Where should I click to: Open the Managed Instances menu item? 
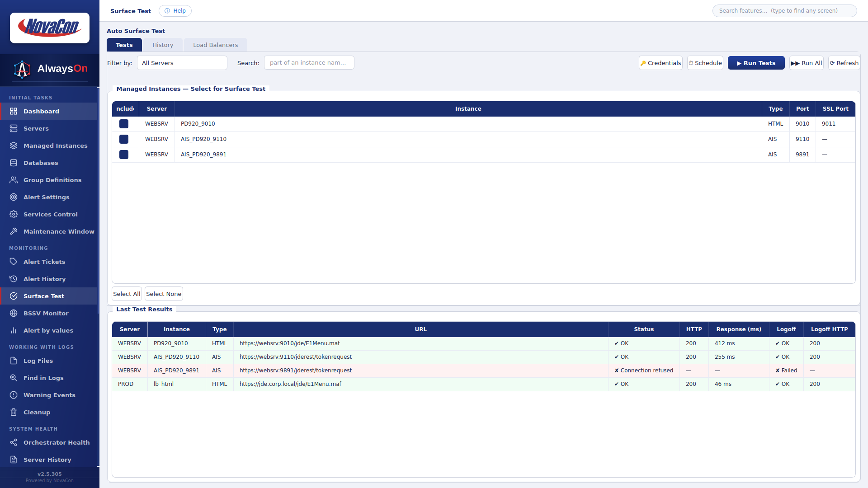49,145
